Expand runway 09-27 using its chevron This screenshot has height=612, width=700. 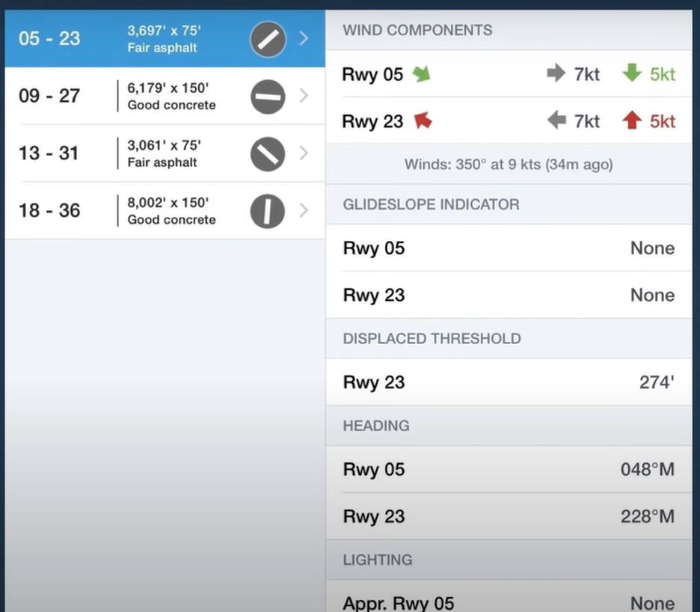click(304, 96)
